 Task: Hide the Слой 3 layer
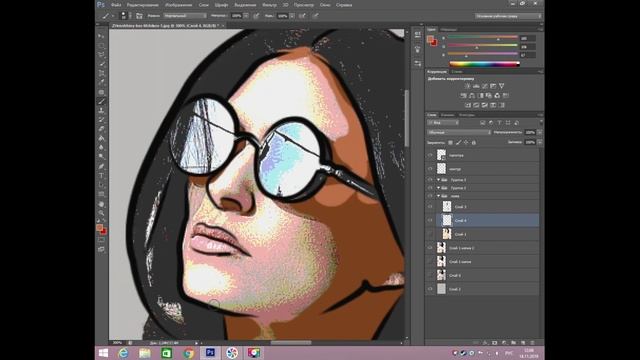pyautogui.click(x=430, y=207)
